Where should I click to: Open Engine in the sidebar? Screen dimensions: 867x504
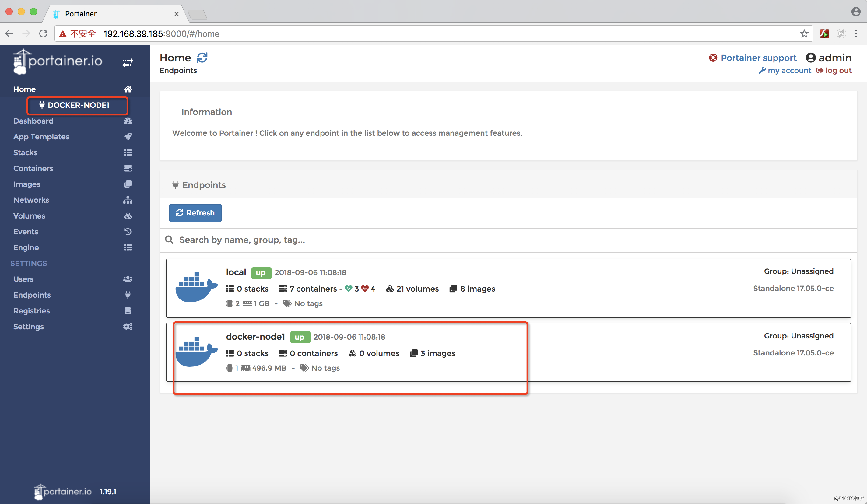click(x=26, y=247)
